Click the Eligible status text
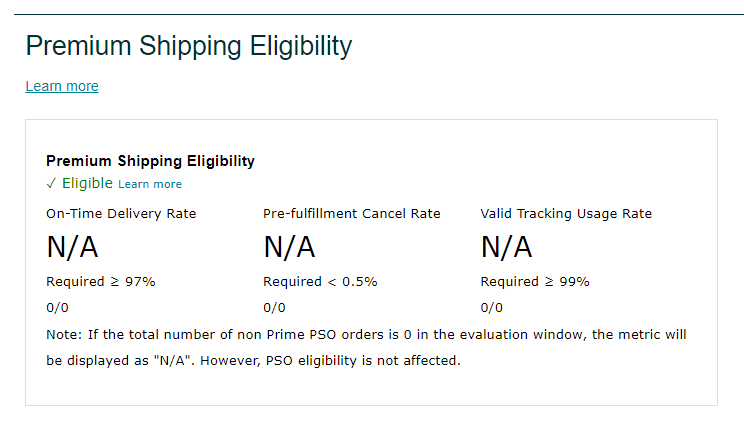Image resolution: width=744 pixels, height=427 pixels. pos(87,183)
